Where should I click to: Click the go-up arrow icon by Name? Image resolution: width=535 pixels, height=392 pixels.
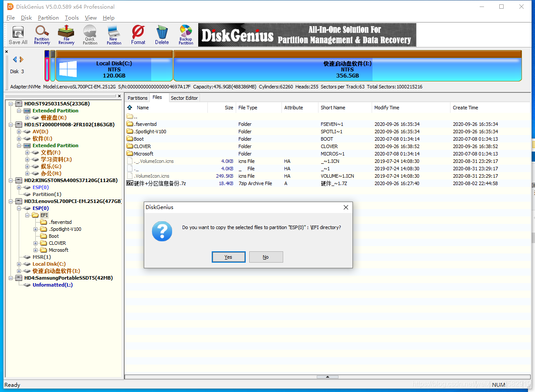tap(130, 108)
